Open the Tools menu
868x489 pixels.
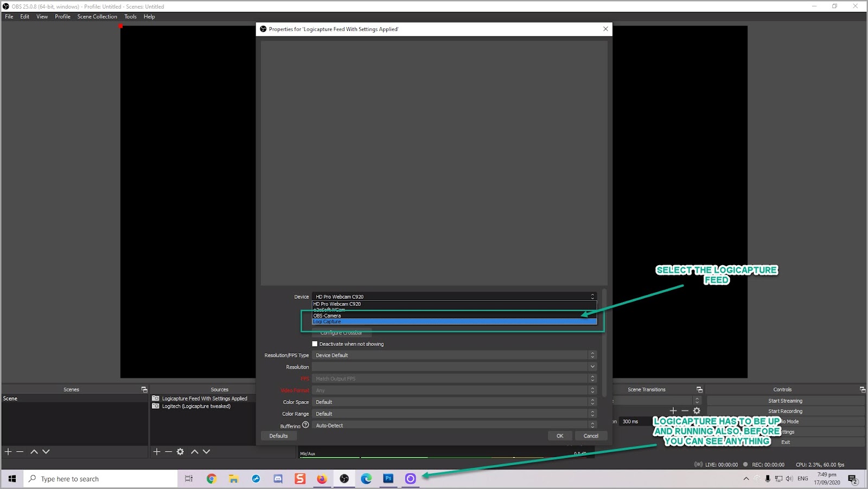coord(131,17)
